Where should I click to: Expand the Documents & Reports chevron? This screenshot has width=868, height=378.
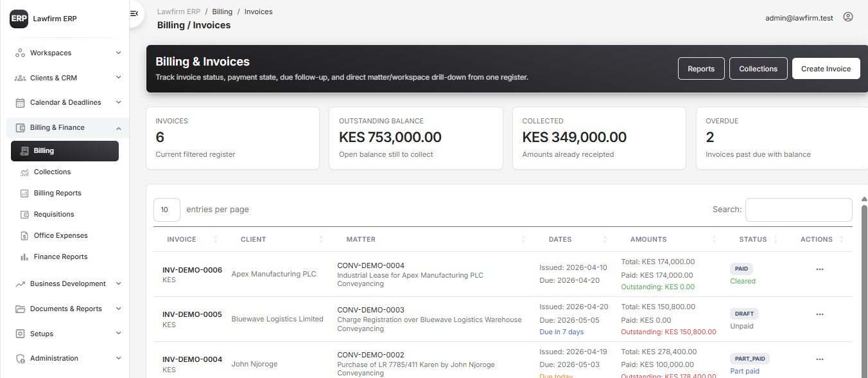click(x=118, y=309)
